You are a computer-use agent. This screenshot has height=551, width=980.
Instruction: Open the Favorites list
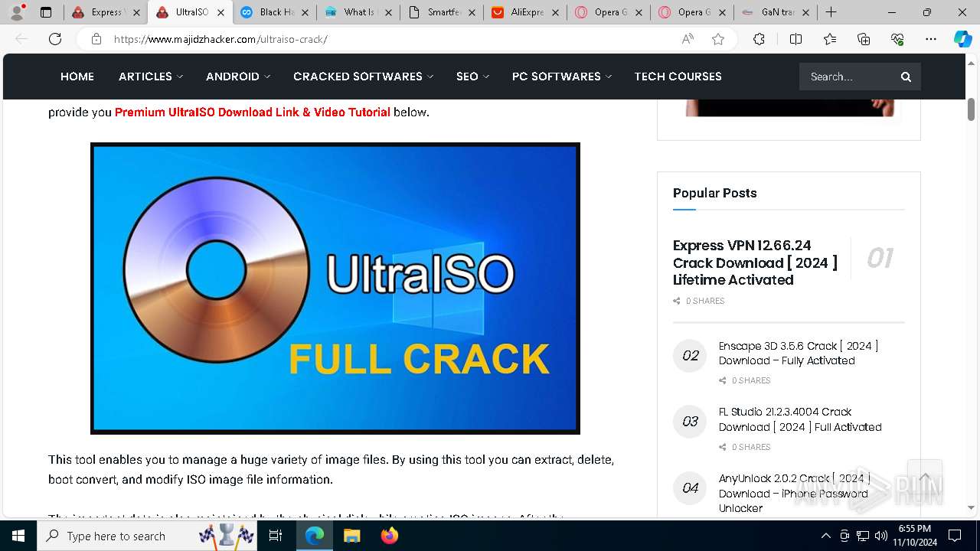tap(830, 39)
